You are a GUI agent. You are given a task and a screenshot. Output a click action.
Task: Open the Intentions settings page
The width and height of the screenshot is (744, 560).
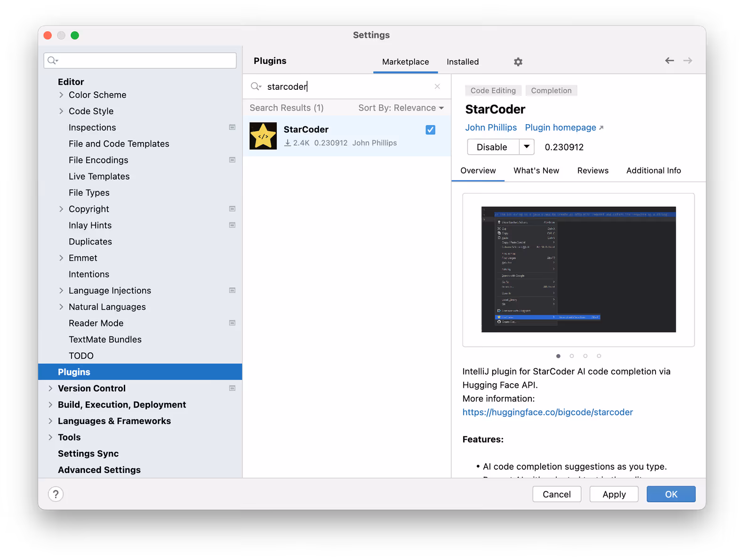(89, 274)
